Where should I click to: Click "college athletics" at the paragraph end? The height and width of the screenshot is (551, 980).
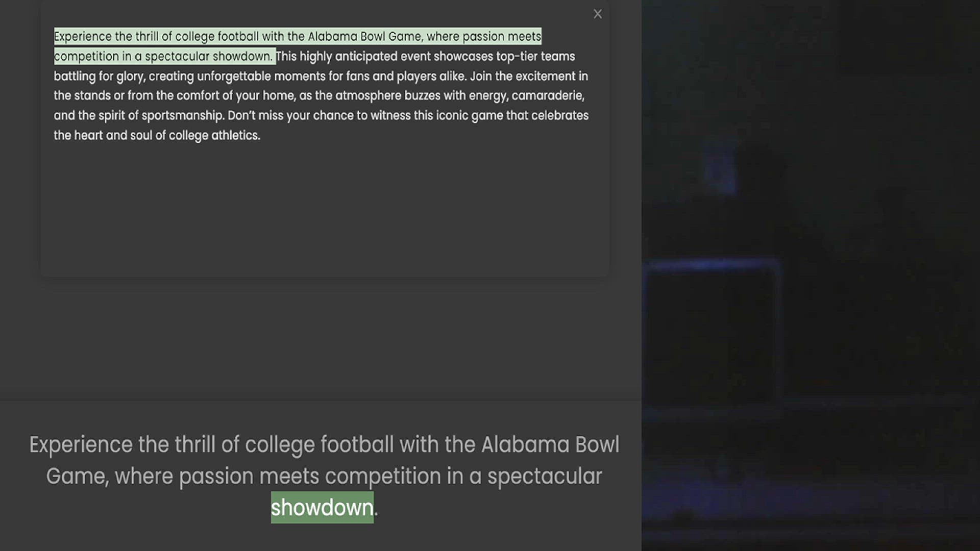click(x=214, y=136)
